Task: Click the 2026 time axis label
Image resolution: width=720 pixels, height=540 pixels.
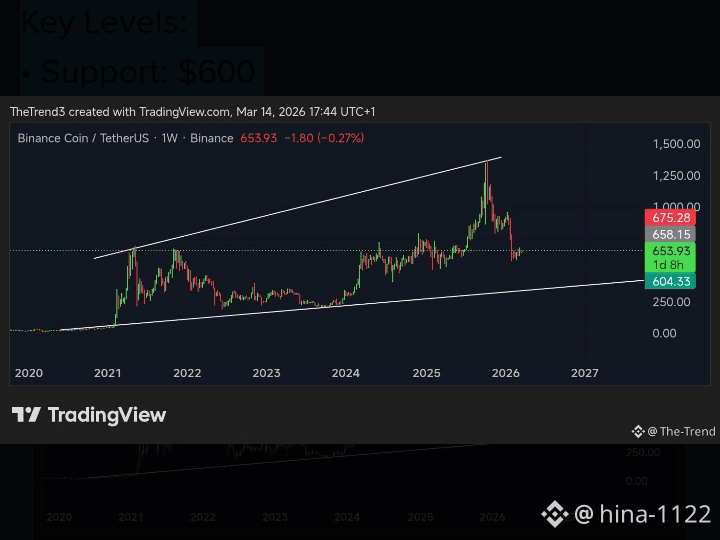Action: coord(506,373)
